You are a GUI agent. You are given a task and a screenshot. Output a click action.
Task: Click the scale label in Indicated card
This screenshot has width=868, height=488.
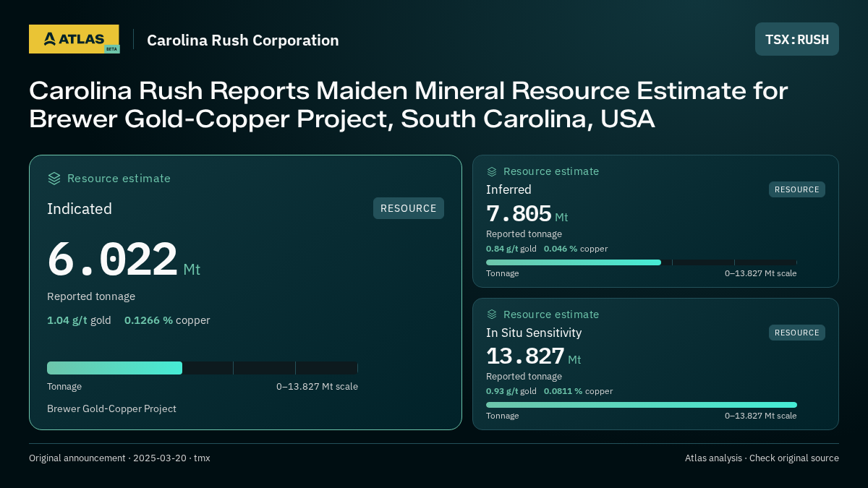(317, 387)
